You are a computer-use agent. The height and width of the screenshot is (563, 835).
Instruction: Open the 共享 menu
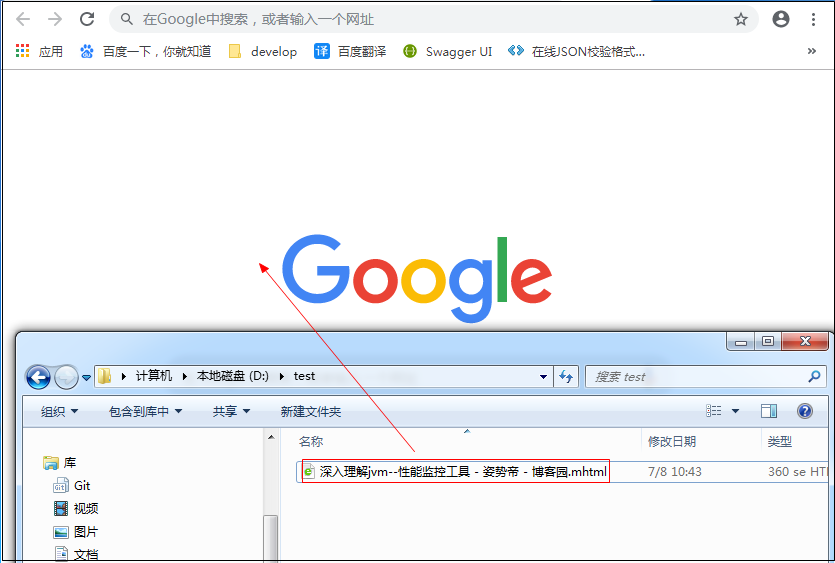click(231, 411)
